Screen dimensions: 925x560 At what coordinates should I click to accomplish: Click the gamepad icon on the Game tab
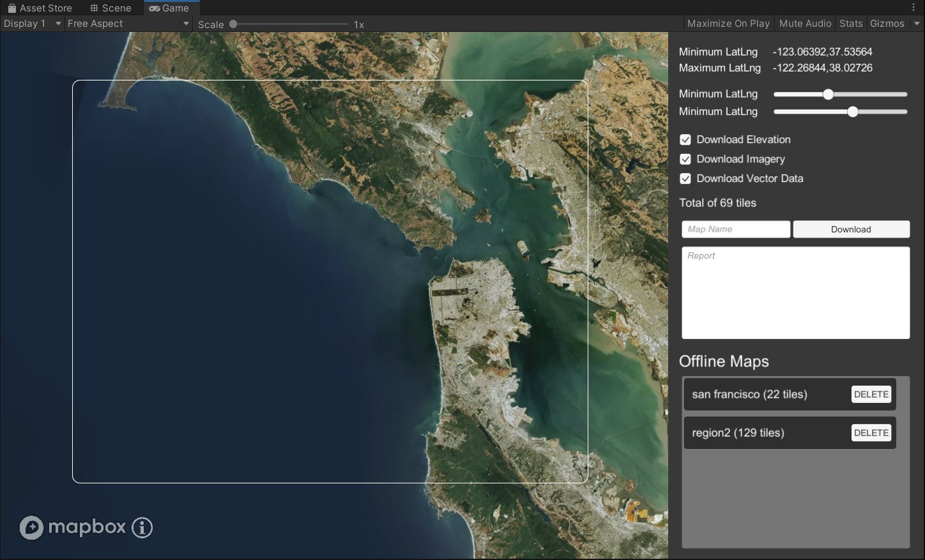[x=155, y=8]
